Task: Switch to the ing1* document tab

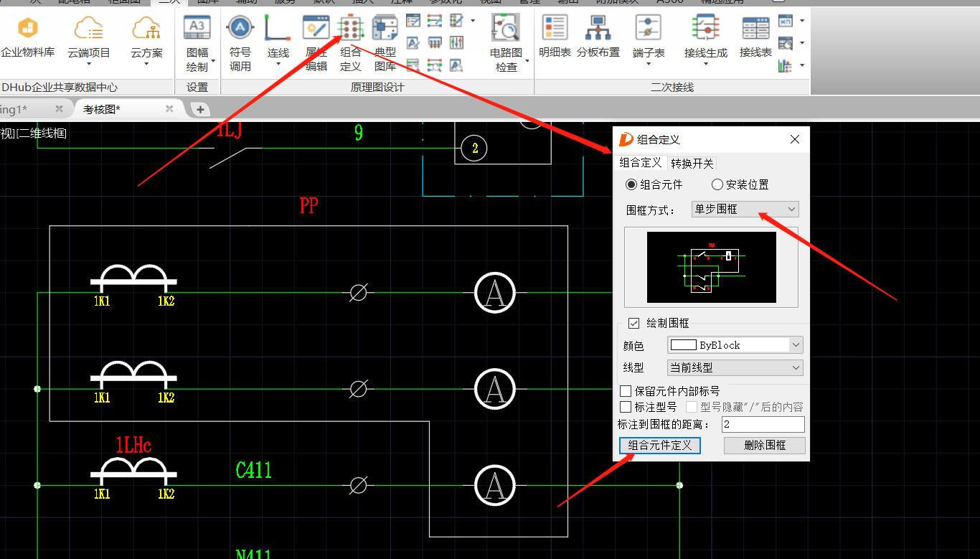Action: click(x=14, y=109)
